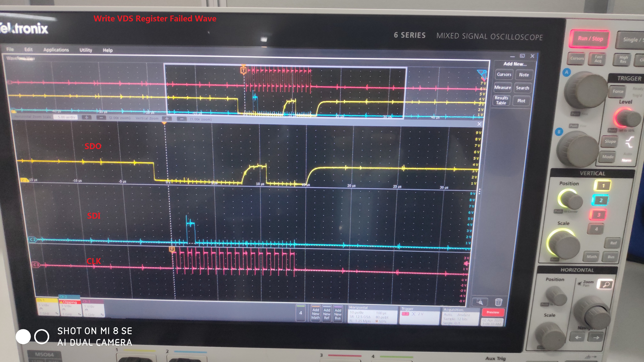
Task: Click the C3 channel handle marker
Action: pyautogui.click(x=36, y=265)
